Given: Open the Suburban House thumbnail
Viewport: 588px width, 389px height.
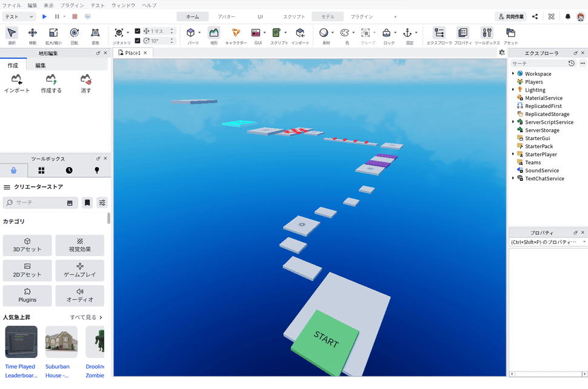Looking at the screenshot, I should (x=61, y=342).
